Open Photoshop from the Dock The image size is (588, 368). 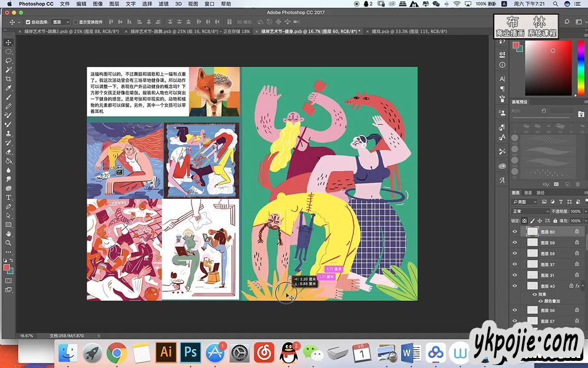(x=190, y=353)
